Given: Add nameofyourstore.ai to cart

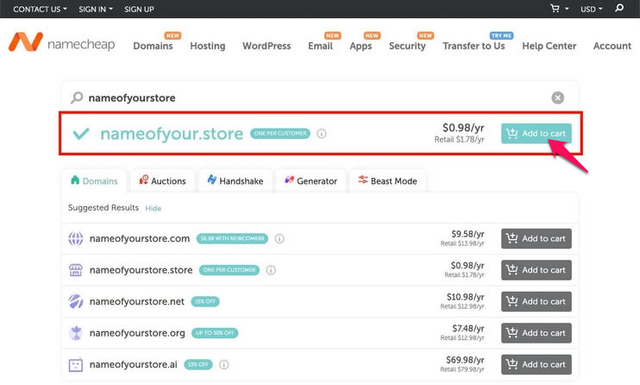Looking at the screenshot, I should (x=536, y=364).
